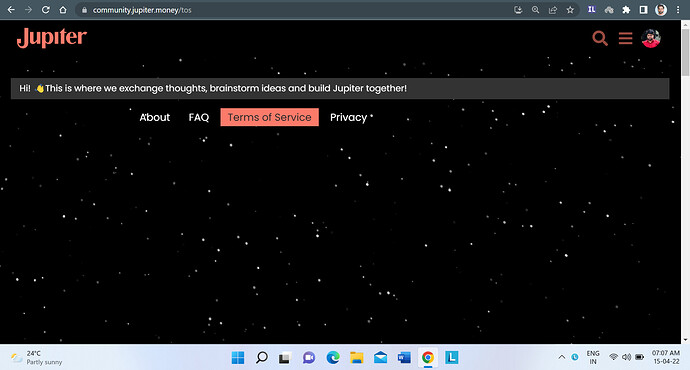The width and height of the screenshot is (690, 370).
Task: Go back in browser history
Action: (11, 10)
